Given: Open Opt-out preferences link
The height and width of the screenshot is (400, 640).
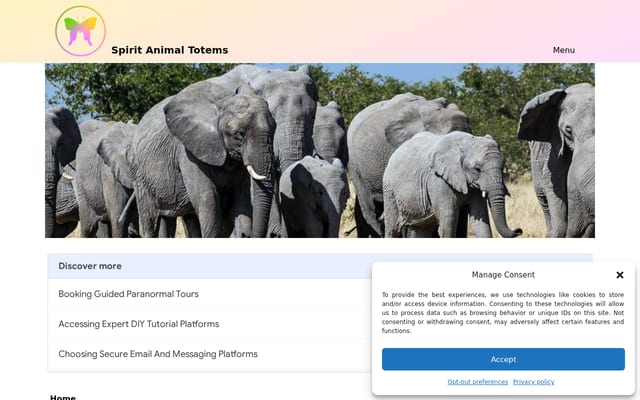Looking at the screenshot, I should (x=478, y=382).
